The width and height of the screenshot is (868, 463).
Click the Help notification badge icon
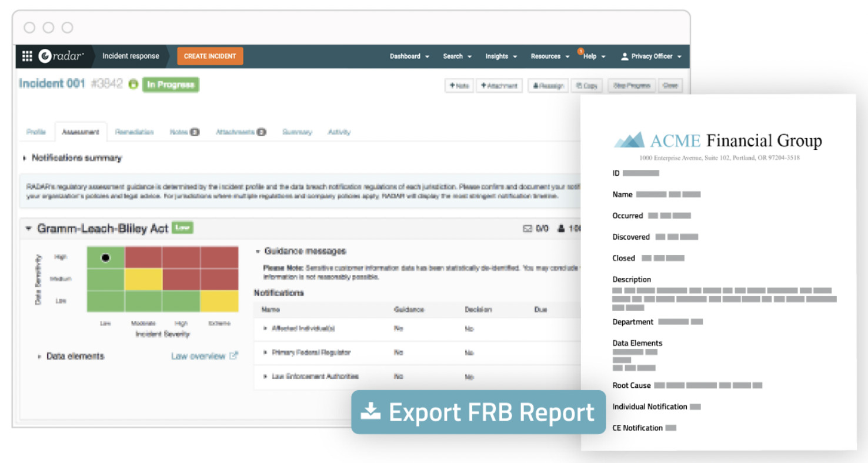pos(589,51)
